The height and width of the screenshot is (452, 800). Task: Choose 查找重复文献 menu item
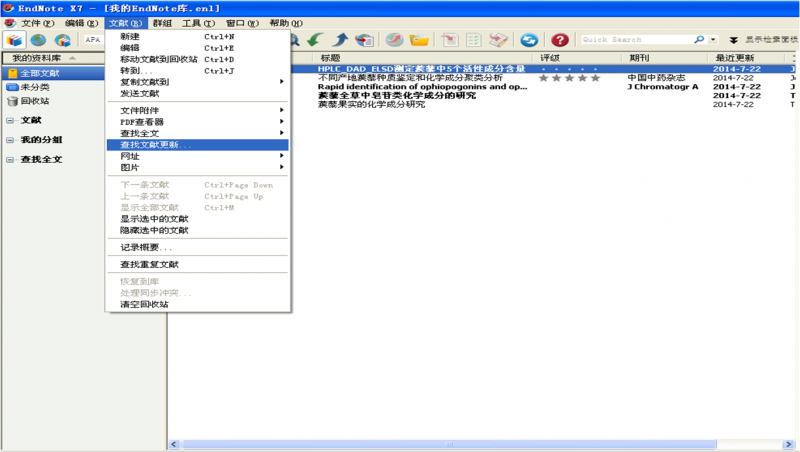pyautogui.click(x=197, y=264)
